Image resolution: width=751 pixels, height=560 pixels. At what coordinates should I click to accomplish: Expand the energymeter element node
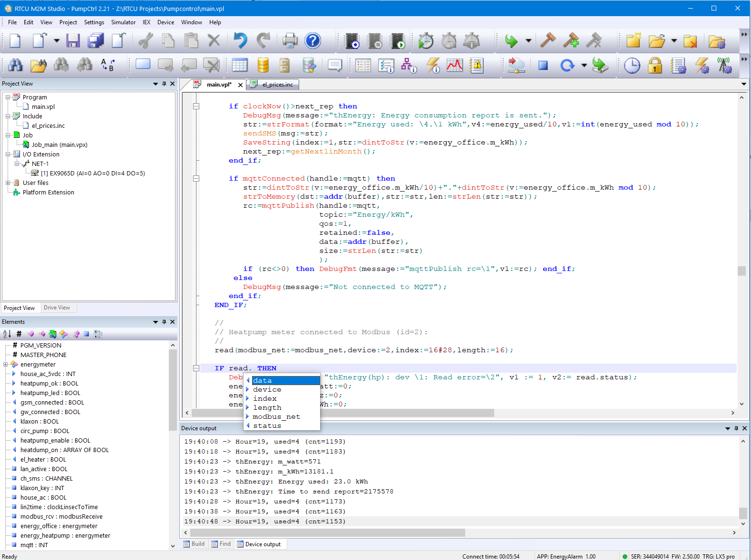coord(6,365)
